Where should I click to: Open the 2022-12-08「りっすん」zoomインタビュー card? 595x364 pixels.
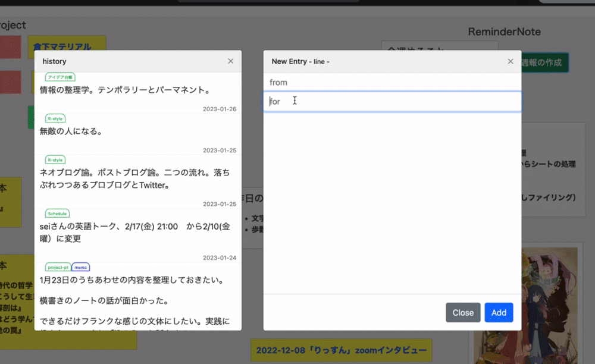[x=341, y=350]
